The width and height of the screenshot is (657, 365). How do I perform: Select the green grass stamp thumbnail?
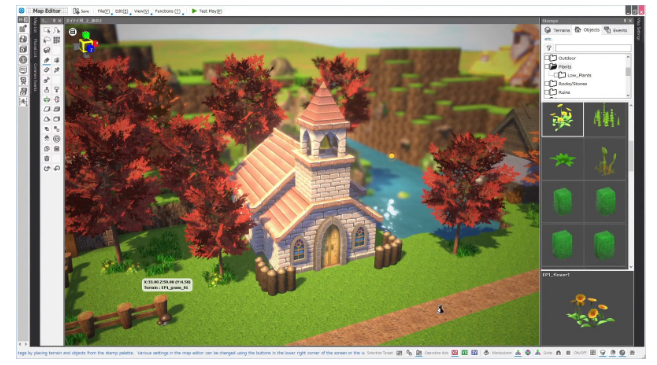point(606,118)
